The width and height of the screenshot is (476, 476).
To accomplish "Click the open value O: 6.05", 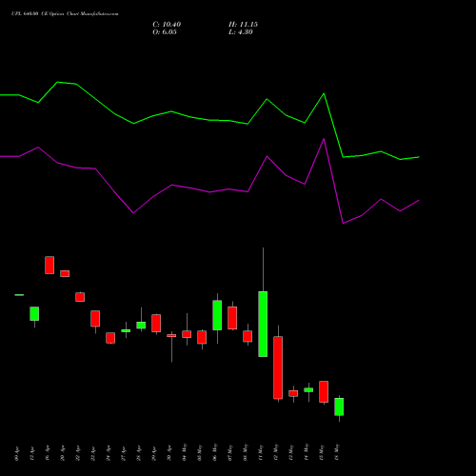I will (165, 32).
